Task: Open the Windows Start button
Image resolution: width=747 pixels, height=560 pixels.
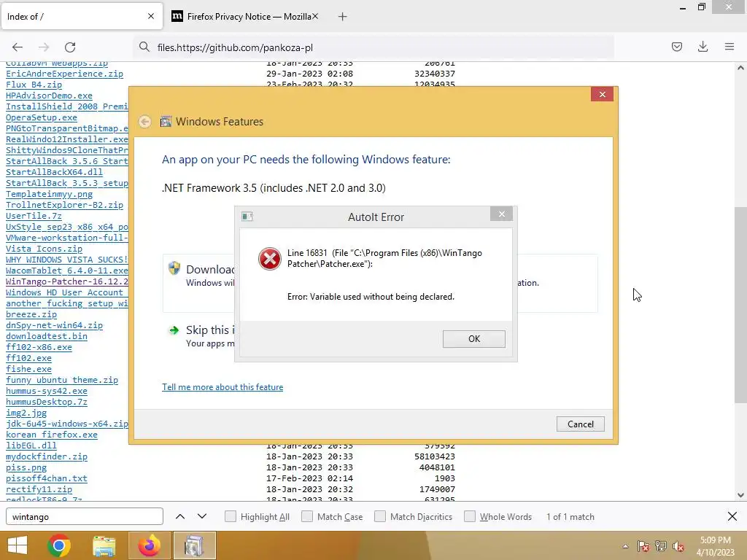Action: click(18, 545)
